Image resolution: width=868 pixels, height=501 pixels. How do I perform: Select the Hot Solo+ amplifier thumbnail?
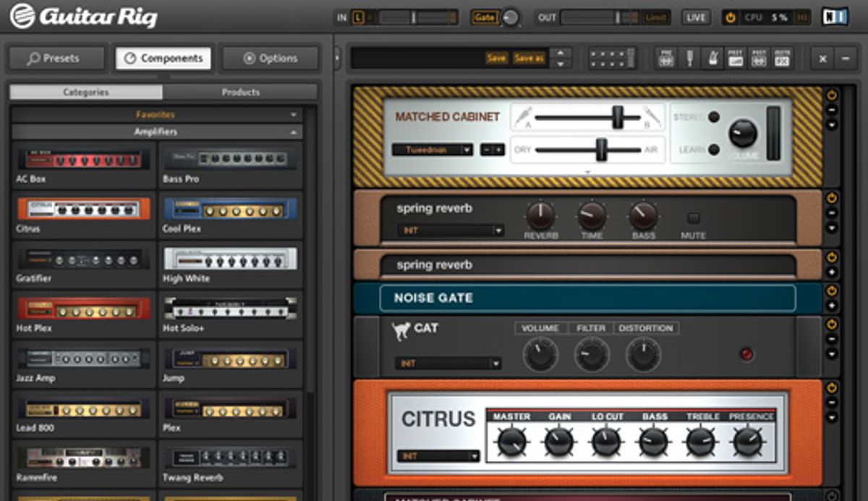(x=230, y=308)
